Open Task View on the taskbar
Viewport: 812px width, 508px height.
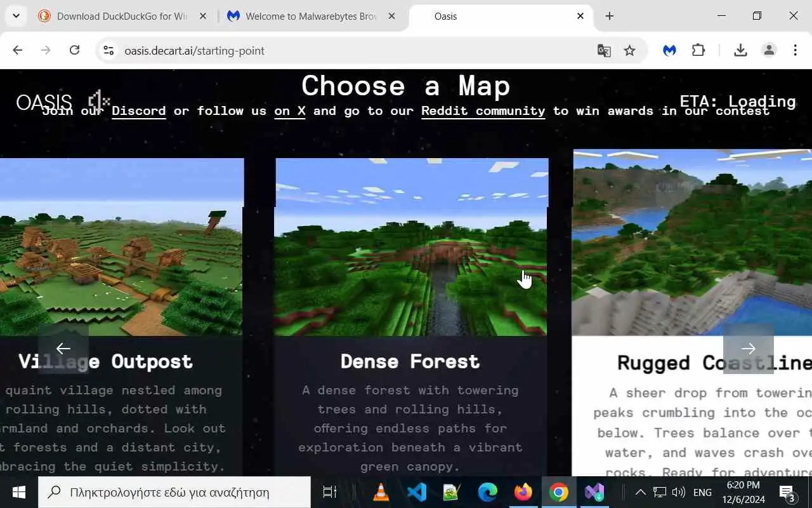(x=329, y=492)
